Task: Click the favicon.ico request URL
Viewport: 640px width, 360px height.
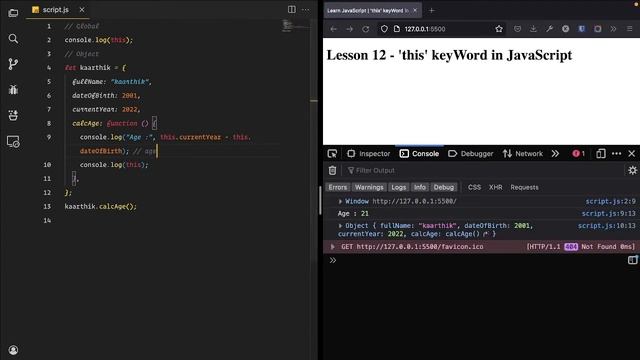Action: coord(420,247)
